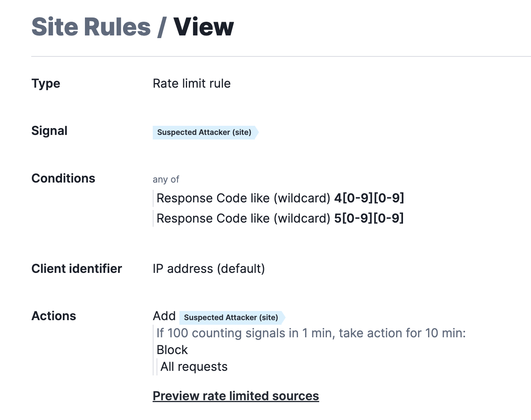Click the Suspected Attacker tag under Actions
This screenshot has width=531, height=420.
pyautogui.click(x=230, y=317)
